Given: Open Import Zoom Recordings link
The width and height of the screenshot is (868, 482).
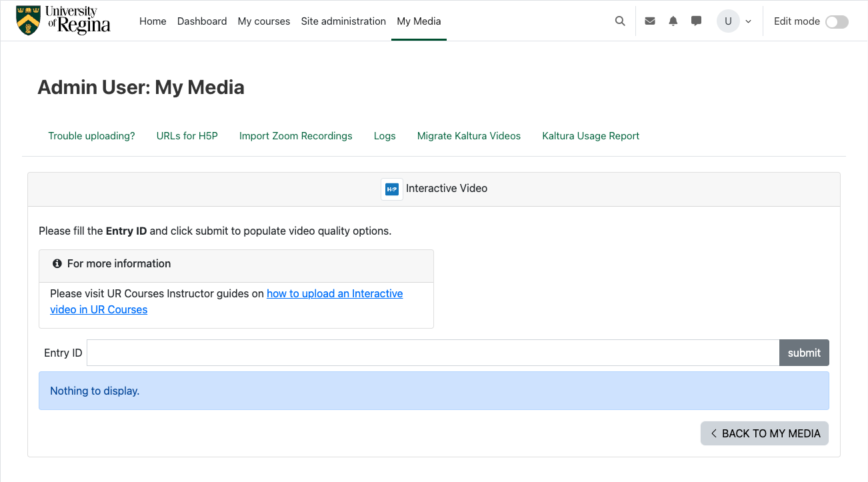Looking at the screenshot, I should tap(295, 136).
